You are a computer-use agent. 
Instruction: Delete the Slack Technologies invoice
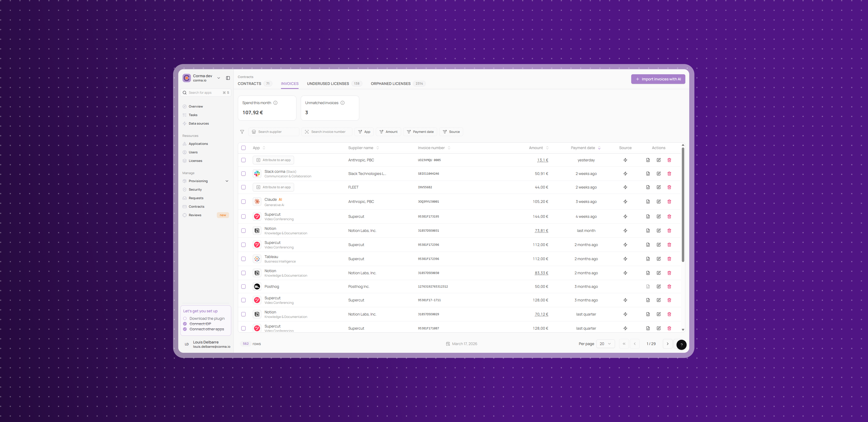tap(669, 174)
